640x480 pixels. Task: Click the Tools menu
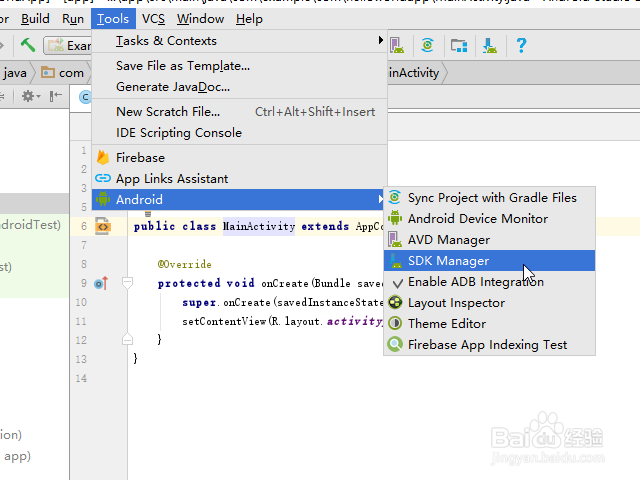pyautogui.click(x=113, y=19)
